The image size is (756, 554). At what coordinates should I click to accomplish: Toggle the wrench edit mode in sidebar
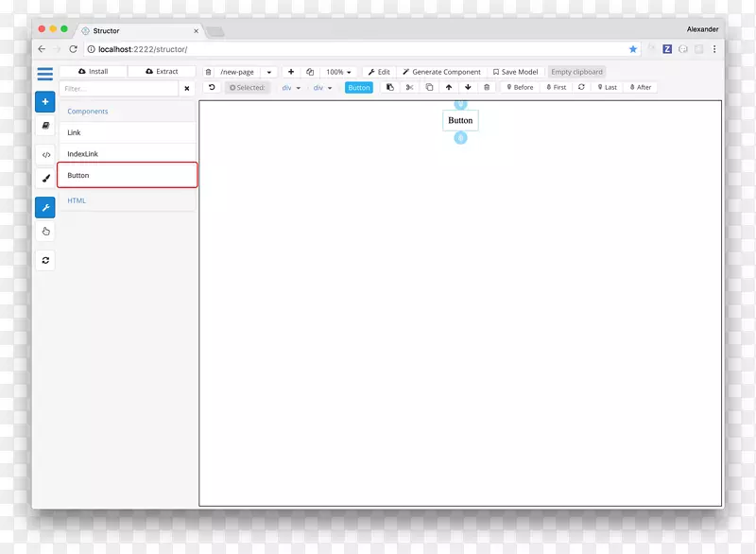[45, 207]
